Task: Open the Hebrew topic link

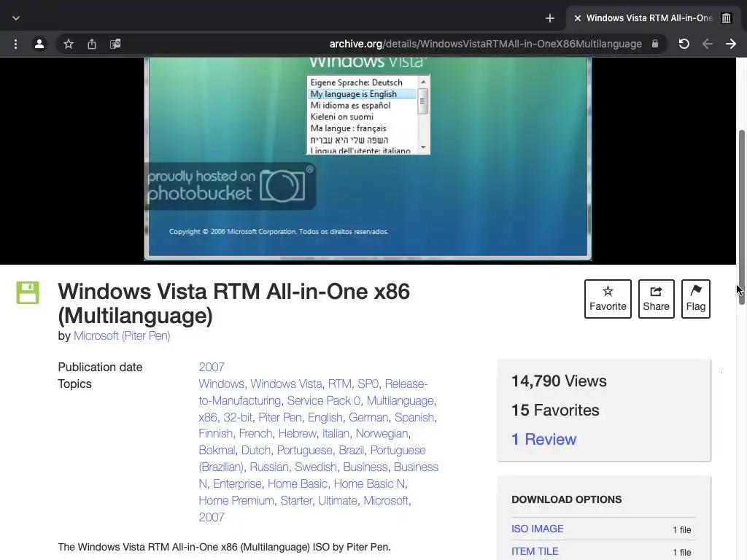Action: 298,433
